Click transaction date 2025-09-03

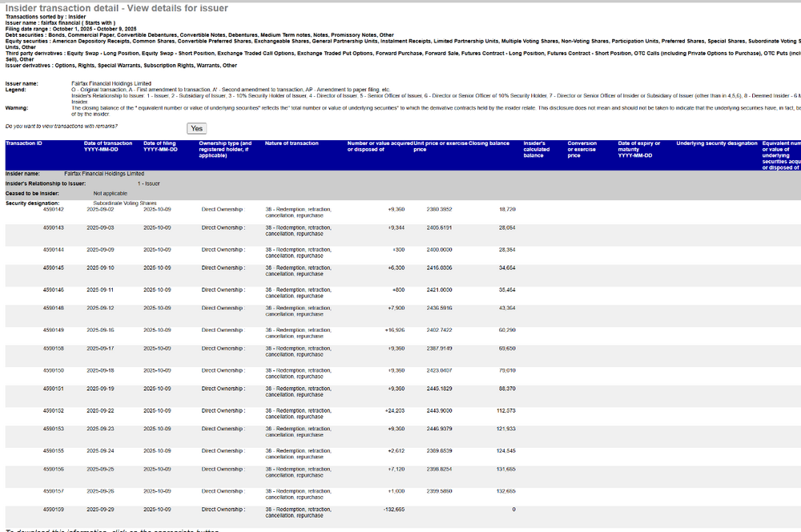pyautogui.click(x=100, y=228)
